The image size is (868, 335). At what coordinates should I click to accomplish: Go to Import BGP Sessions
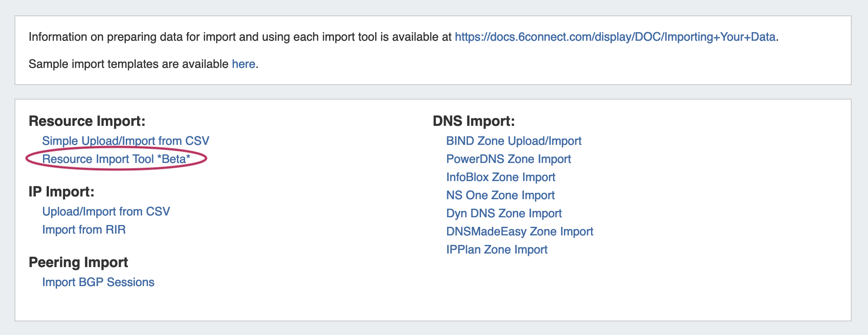click(x=98, y=282)
